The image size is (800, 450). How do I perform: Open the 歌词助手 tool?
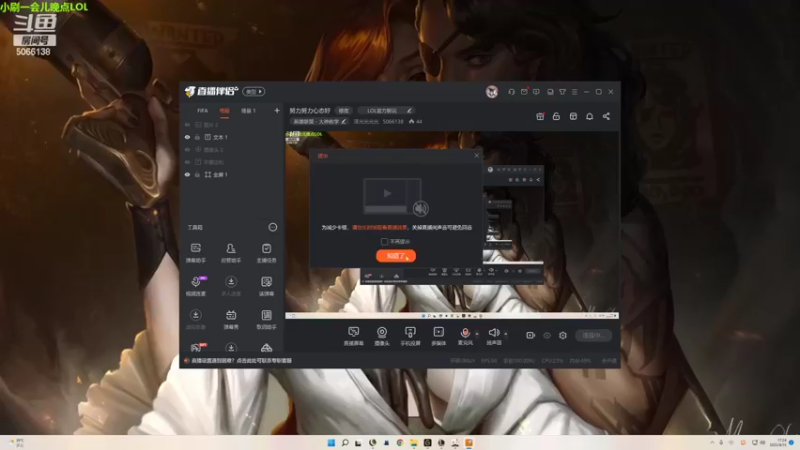point(266,320)
